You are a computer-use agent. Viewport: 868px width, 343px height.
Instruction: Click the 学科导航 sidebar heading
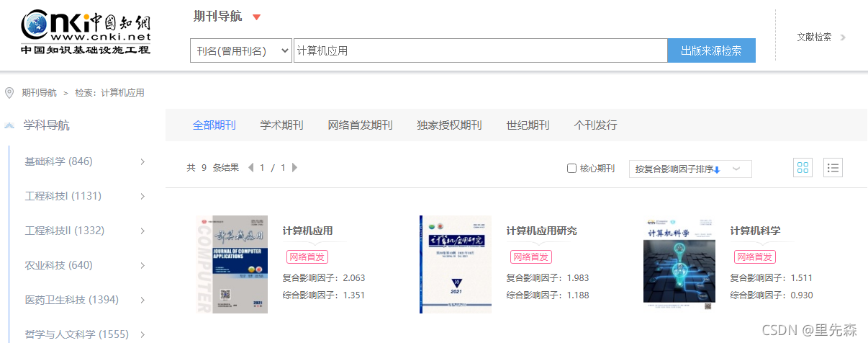click(47, 125)
